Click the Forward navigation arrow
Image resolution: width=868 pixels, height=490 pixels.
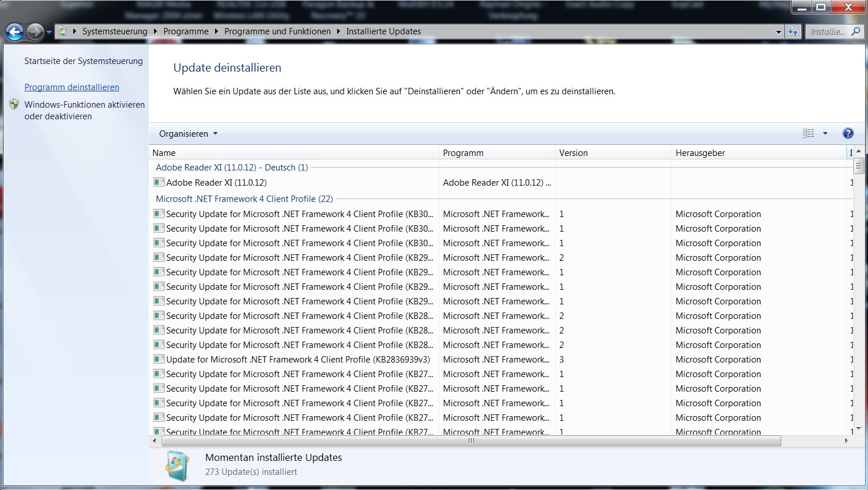(35, 32)
